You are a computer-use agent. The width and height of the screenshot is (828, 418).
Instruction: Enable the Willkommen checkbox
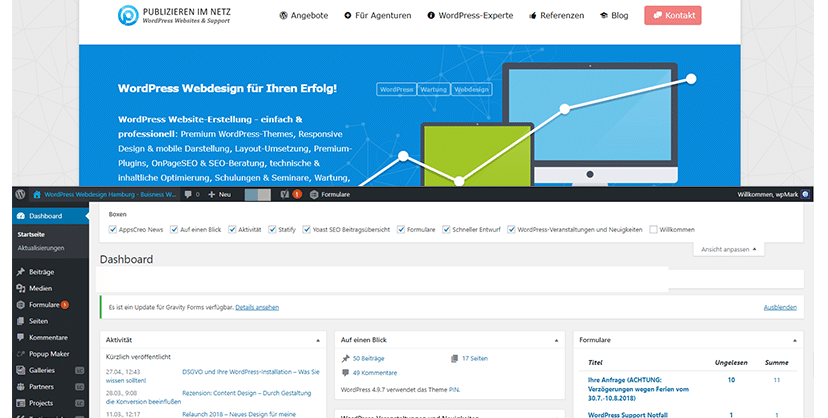point(653,229)
